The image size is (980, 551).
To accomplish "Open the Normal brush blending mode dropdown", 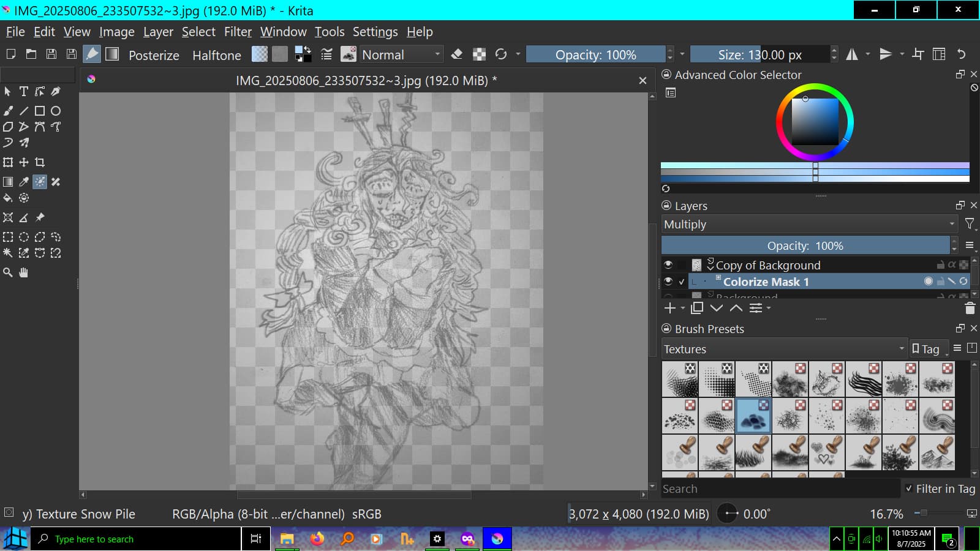I will pyautogui.click(x=401, y=54).
